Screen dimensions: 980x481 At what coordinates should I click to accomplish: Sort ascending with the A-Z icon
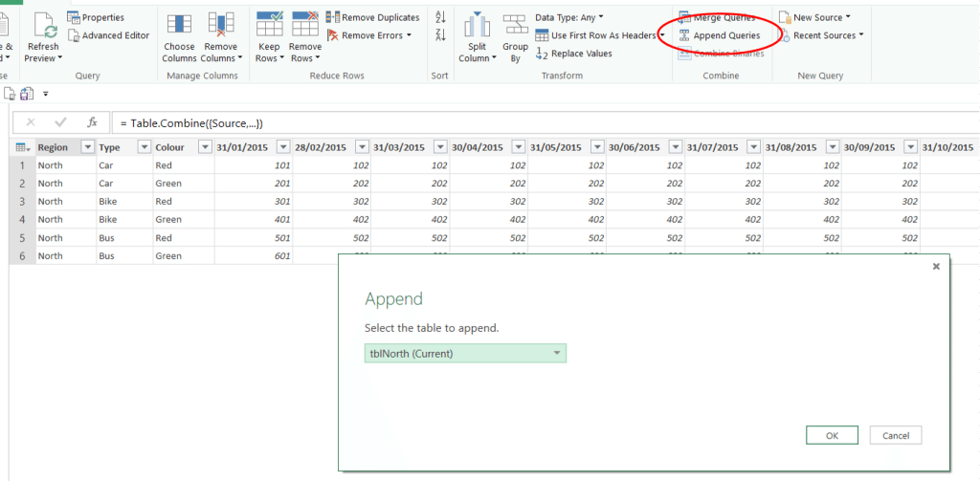point(440,17)
